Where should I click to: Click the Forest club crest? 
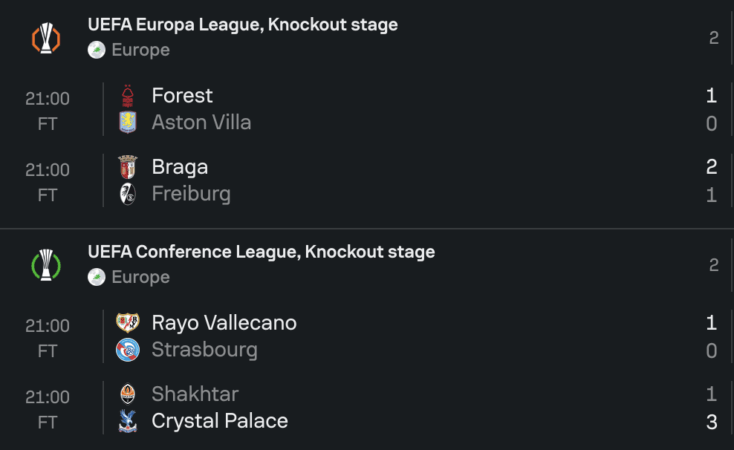[x=128, y=96]
